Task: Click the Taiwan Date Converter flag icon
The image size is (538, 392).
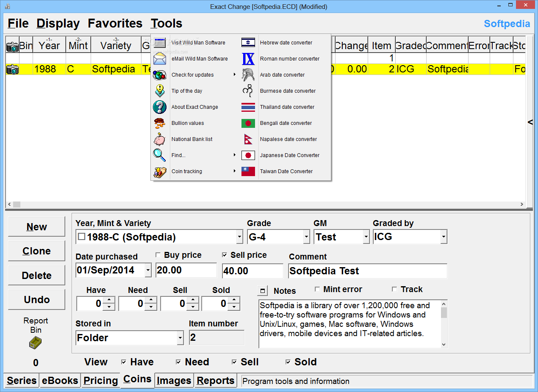Action: tap(248, 171)
